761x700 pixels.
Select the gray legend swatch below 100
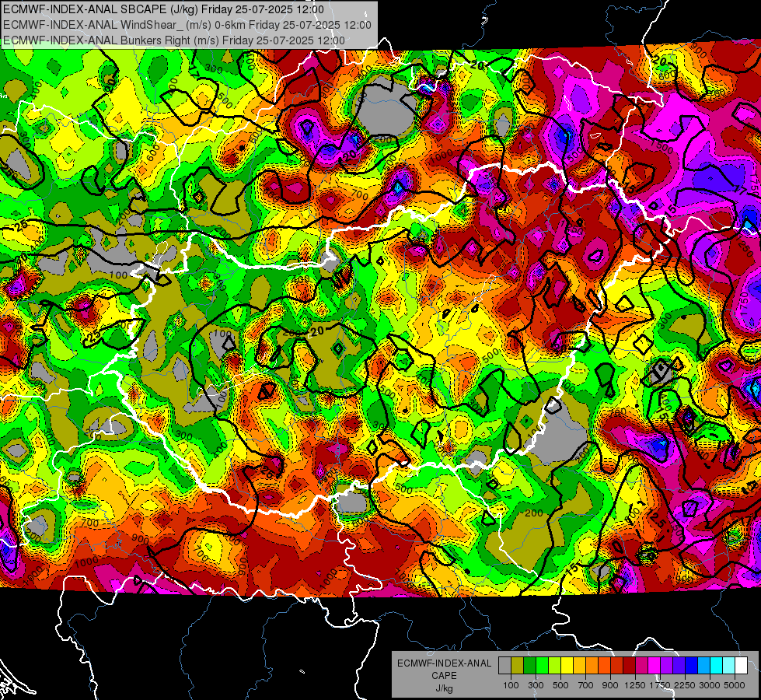click(x=504, y=666)
